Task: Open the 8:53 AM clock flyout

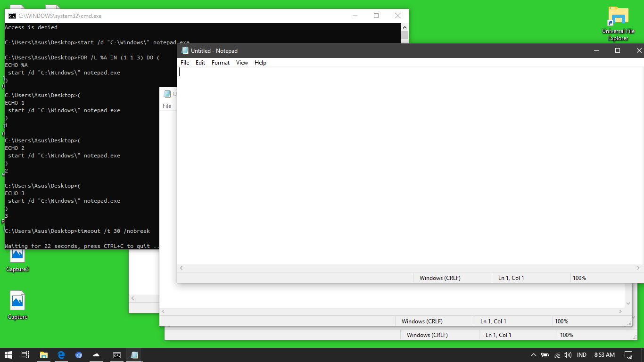Action: pos(604,355)
